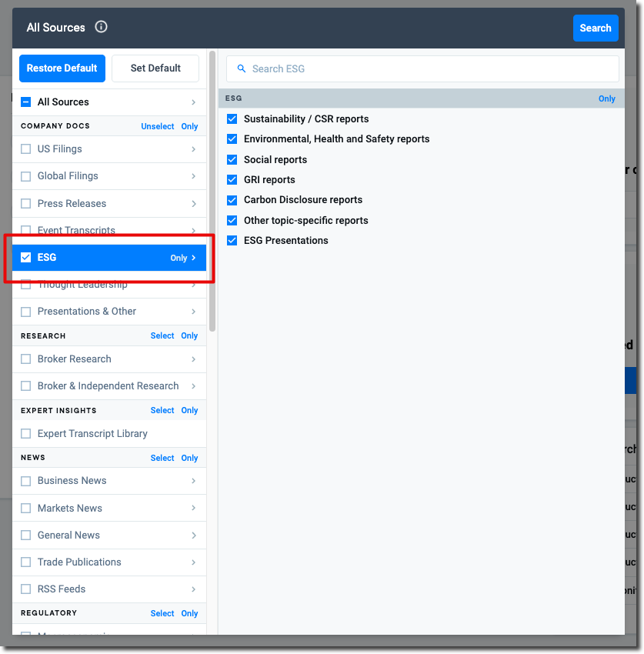The image size is (644, 654).
Task: Click the magnifier icon in Search ESG
Action: point(242,68)
